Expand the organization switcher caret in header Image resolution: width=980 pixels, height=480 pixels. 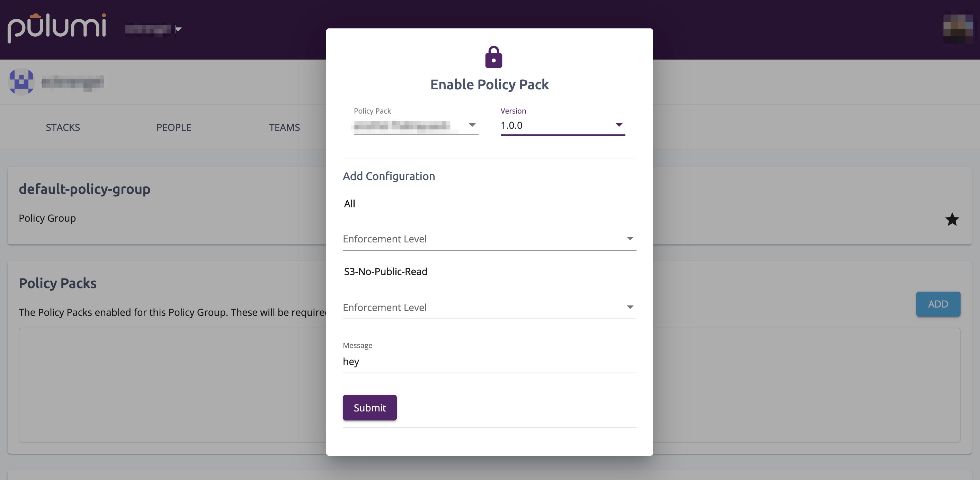pos(179,29)
